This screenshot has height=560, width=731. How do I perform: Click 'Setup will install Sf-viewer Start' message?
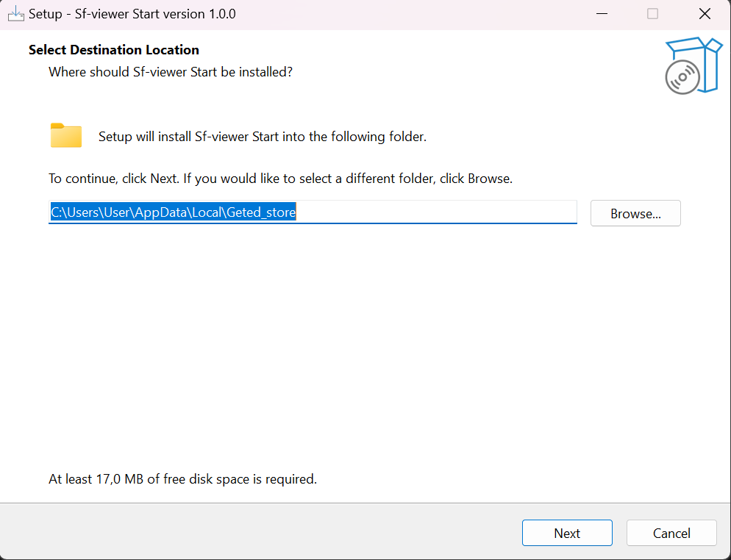(x=262, y=137)
